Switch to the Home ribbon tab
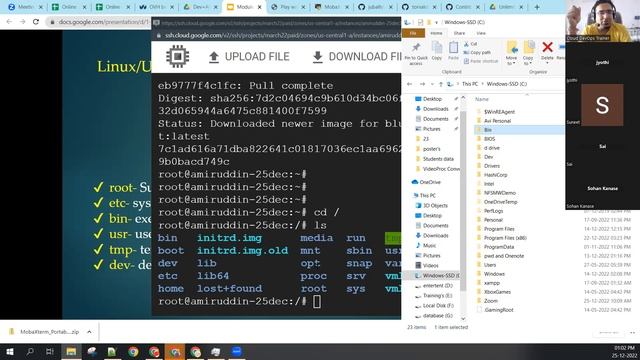 pyautogui.click(x=436, y=33)
